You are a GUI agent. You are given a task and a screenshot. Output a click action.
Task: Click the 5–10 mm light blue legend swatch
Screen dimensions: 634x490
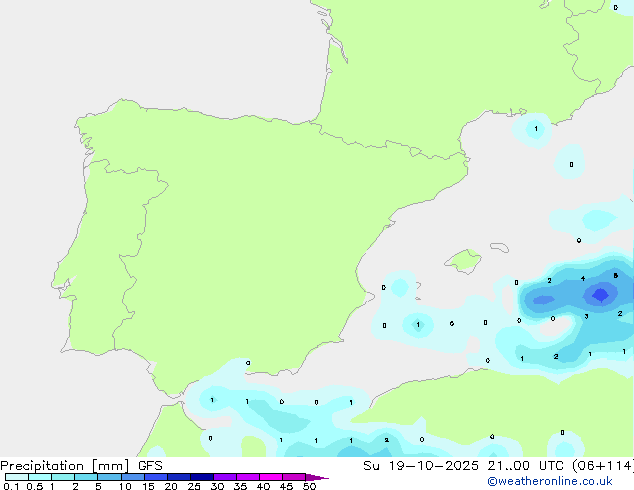click(x=109, y=477)
